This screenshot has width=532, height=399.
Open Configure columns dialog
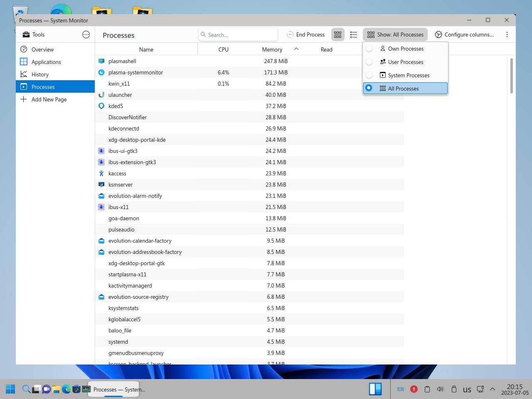(464, 34)
